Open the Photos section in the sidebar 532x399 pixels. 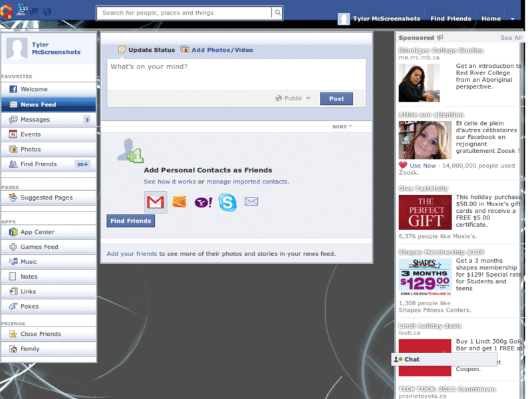click(x=30, y=148)
